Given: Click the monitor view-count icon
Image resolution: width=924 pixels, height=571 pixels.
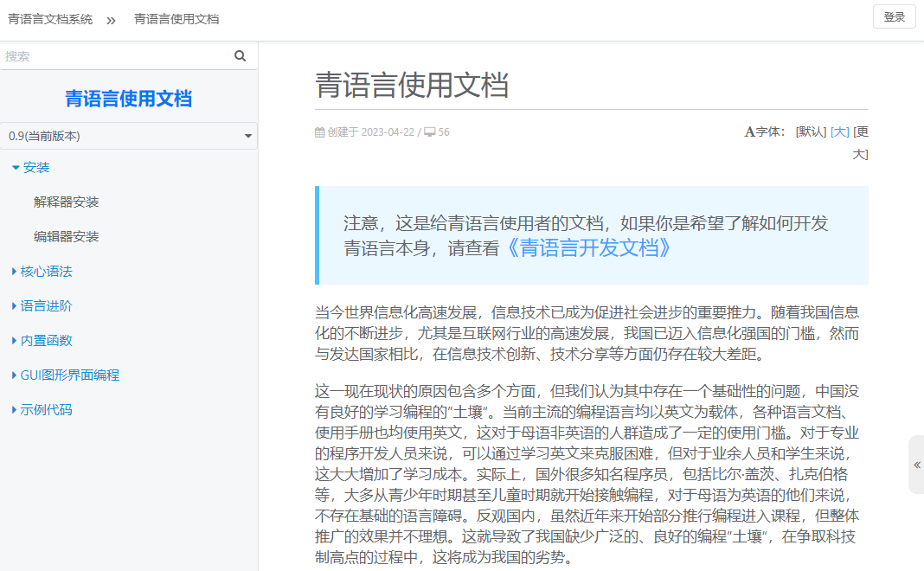Looking at the screenshot, I should tap(430, 132).
